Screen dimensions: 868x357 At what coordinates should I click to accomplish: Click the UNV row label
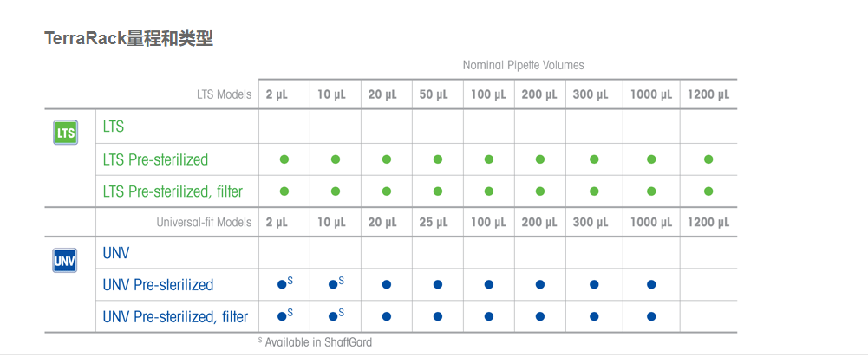click(115, 254)
